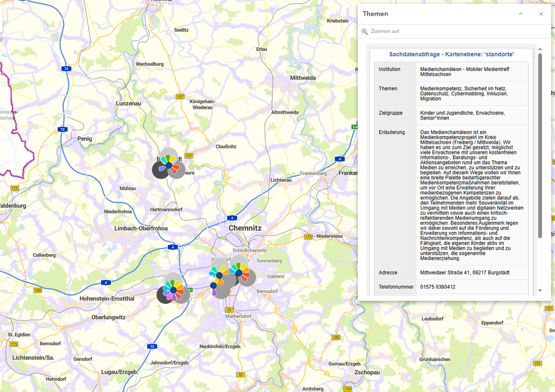Click the Zielgruppe row in the table
The height and width of the screenshot is (392, 555).
tap(451, 115)
